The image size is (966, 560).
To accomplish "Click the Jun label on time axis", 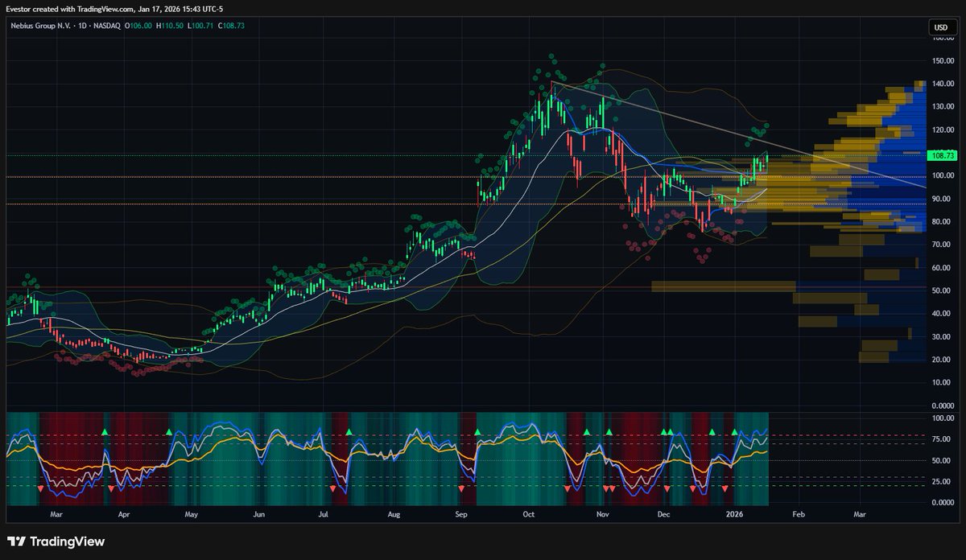I will [258, 513].
